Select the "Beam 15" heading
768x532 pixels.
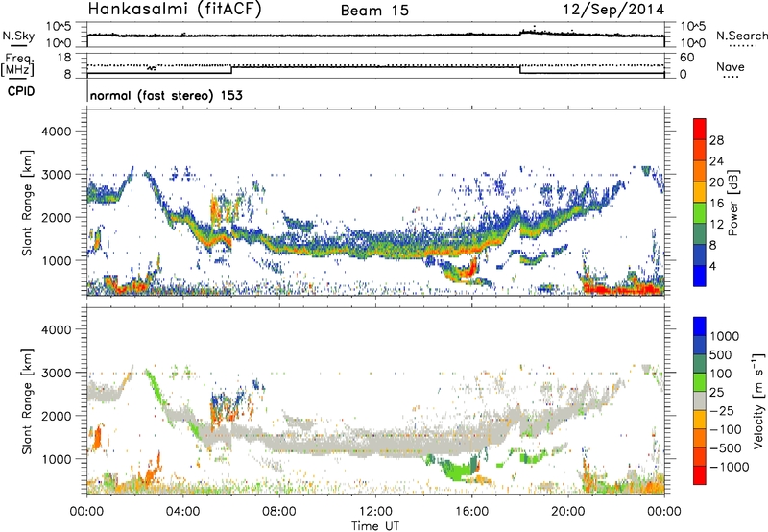pyautogui.click(x=374, y=11)
